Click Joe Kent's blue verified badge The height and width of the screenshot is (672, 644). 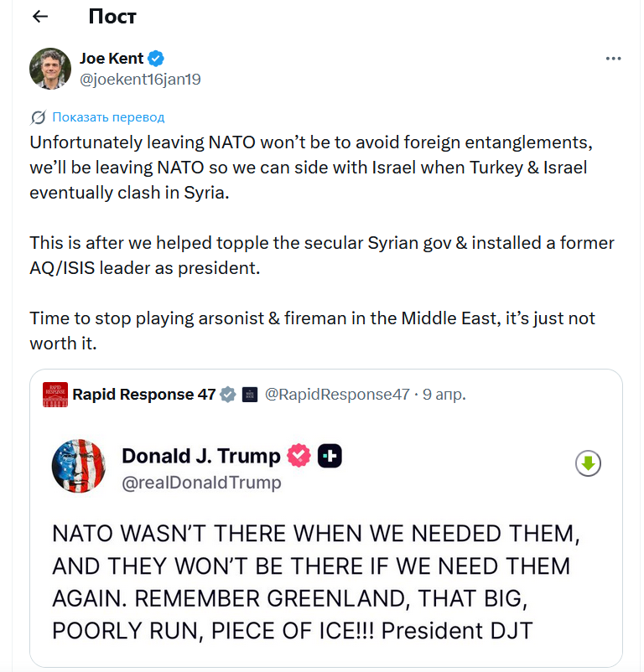tap(157, 59)
